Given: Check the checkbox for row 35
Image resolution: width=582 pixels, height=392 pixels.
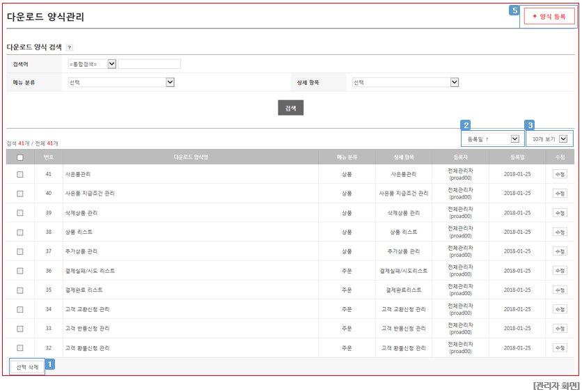Looking at the screenshot, I should pos(20,290).
